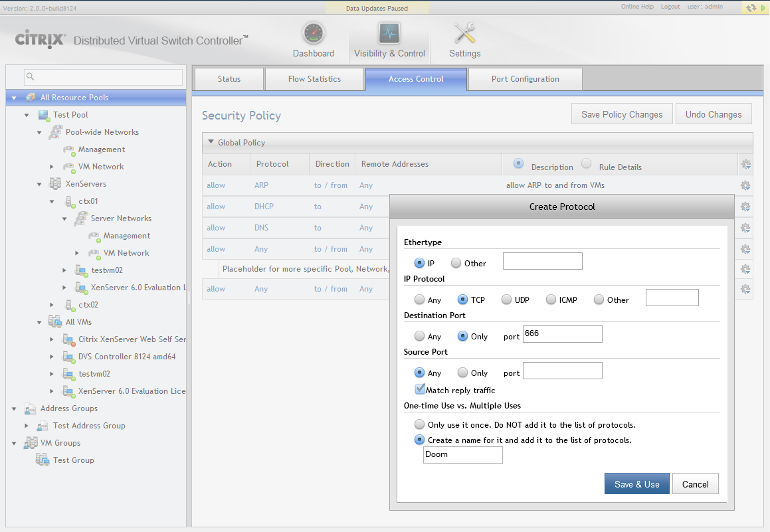This screenshot has width=770, height=532.
Task: Switch to the Access Control tab
Action: [x=416, y=79]
